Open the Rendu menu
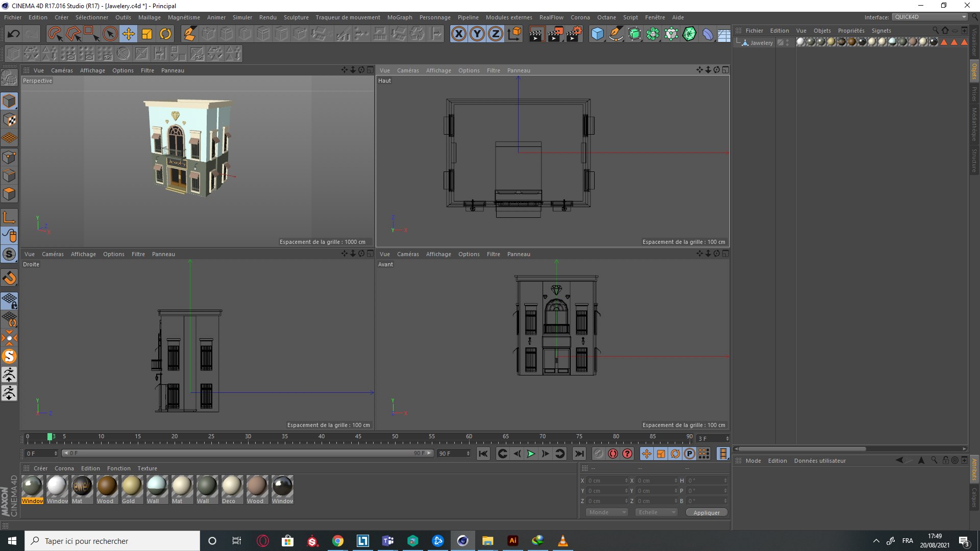The width and height of the screenshot is (980, 551). [267, 17]
